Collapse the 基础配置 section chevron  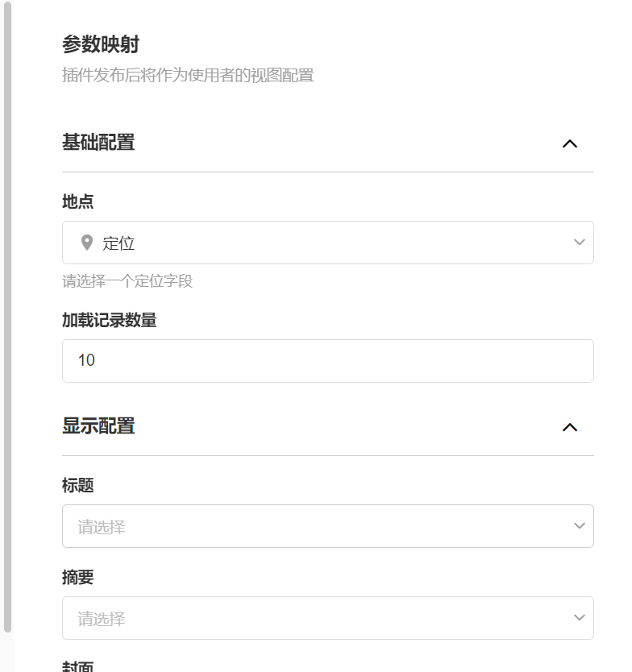tap(570, 143)
